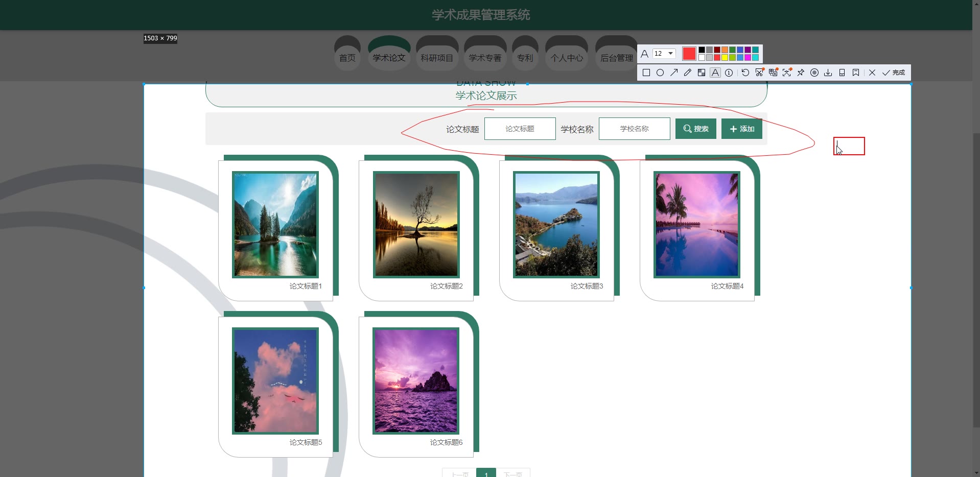The image size is (980, 477).
Task: Open the blue lake peninsula image of 论文标题3
Action: click(556, 225)
